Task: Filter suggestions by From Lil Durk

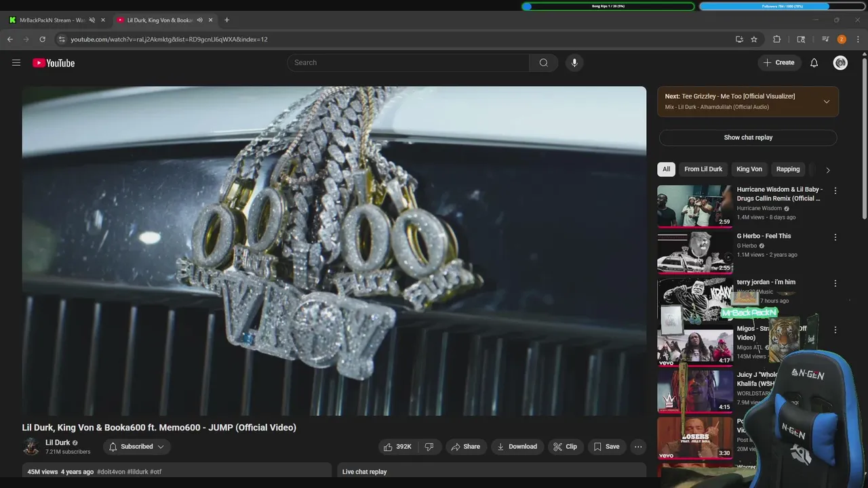Action: [x=703, y=169]
